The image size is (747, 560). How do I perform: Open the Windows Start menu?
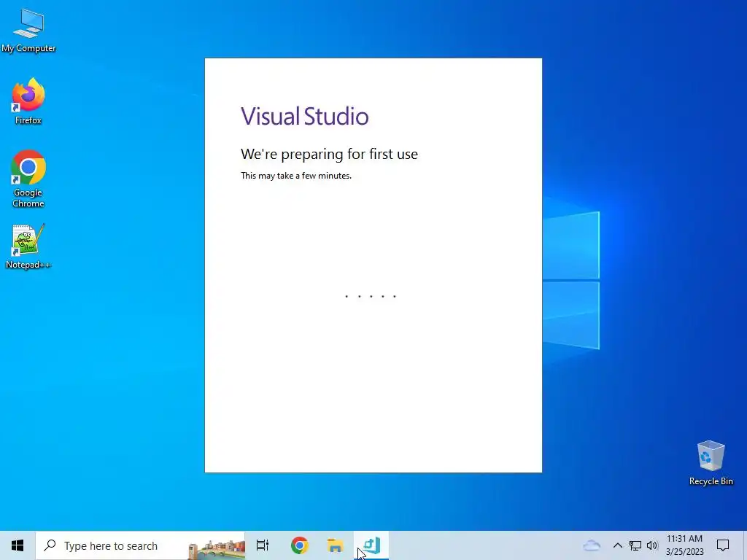18,545
